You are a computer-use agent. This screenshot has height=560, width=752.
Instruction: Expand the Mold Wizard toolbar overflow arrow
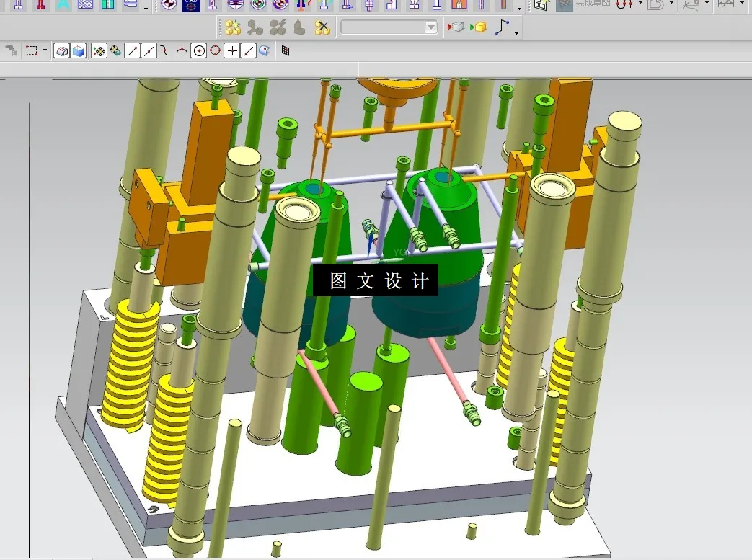pyautogui.click(x=519, y=8)
